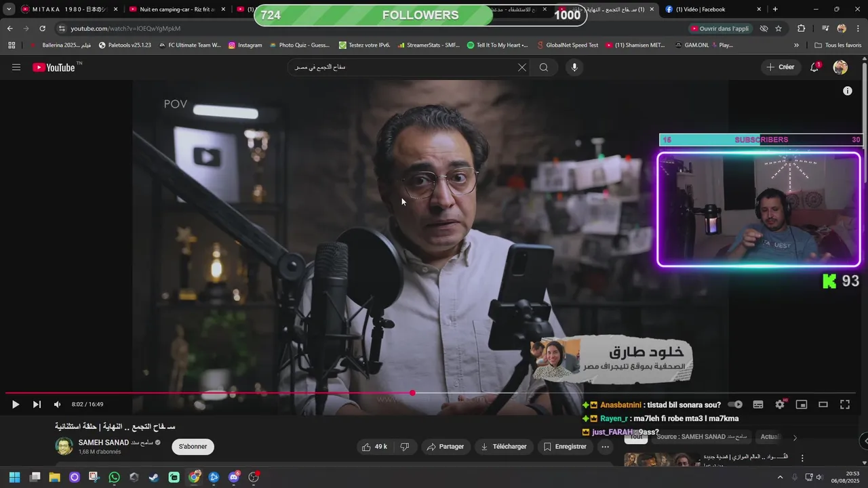This screenshot has height=488, width=868.
Task: Subscribe with S'abonner button
Action: click(x=193, y=447)
